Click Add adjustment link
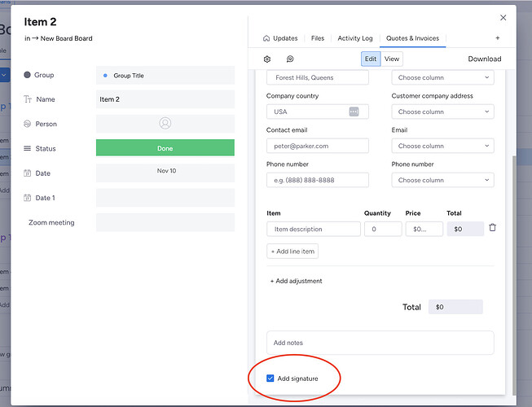This screenshot has width=532, height=407. 297,281
